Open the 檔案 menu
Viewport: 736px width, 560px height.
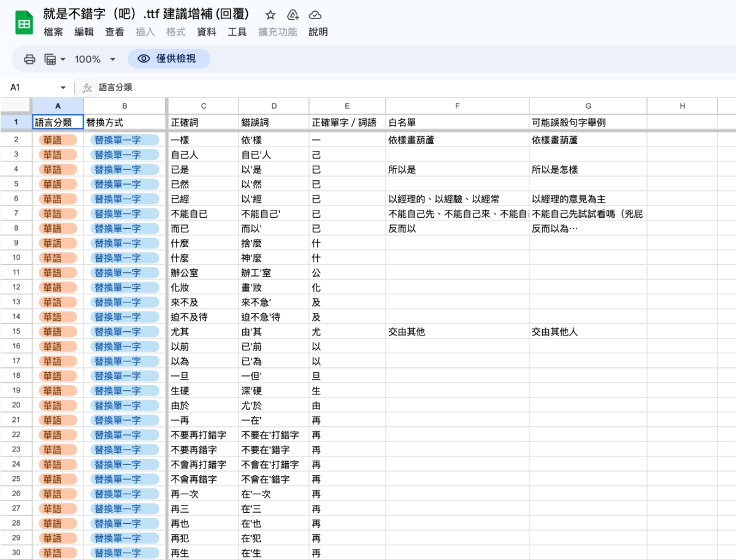pyautogui.click(x=53, y=32)
